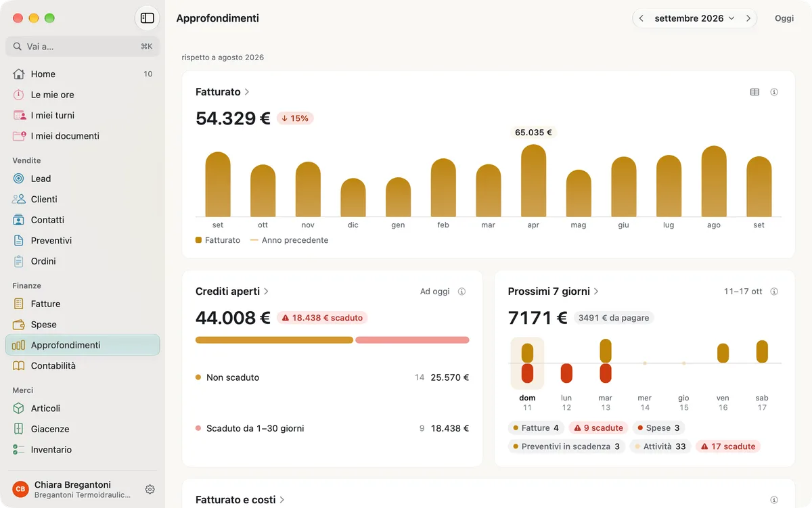The height and width of the screenshot is (508, 812).
Task: Show info for the Fatturato card
Action: [774, 92]
